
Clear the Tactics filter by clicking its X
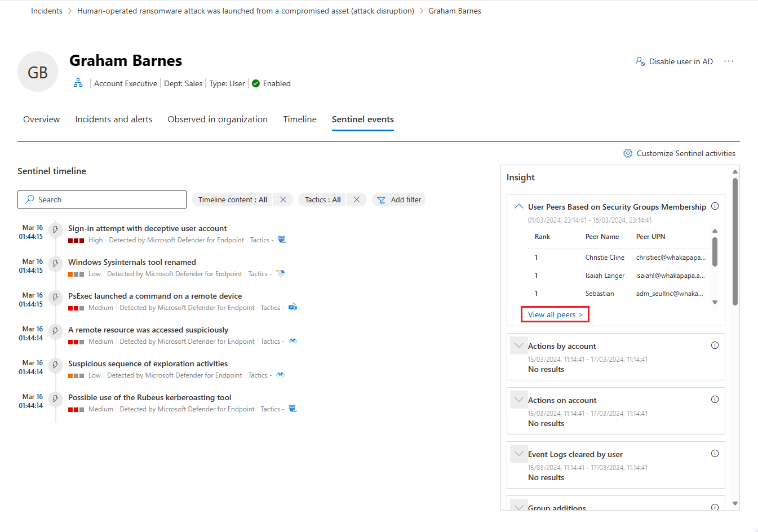coord(356,199)
